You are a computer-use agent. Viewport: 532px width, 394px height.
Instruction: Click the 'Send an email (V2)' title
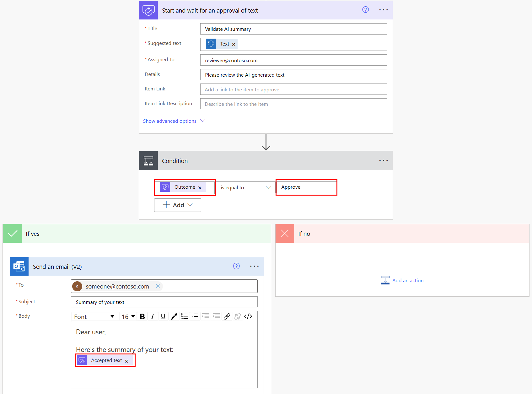click(x=57, y=267)
